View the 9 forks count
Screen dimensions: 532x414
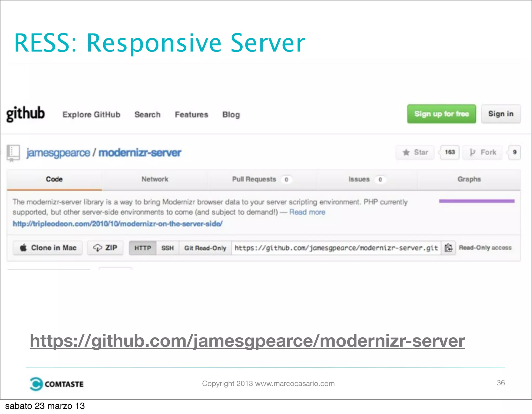(x=514, y=152)
